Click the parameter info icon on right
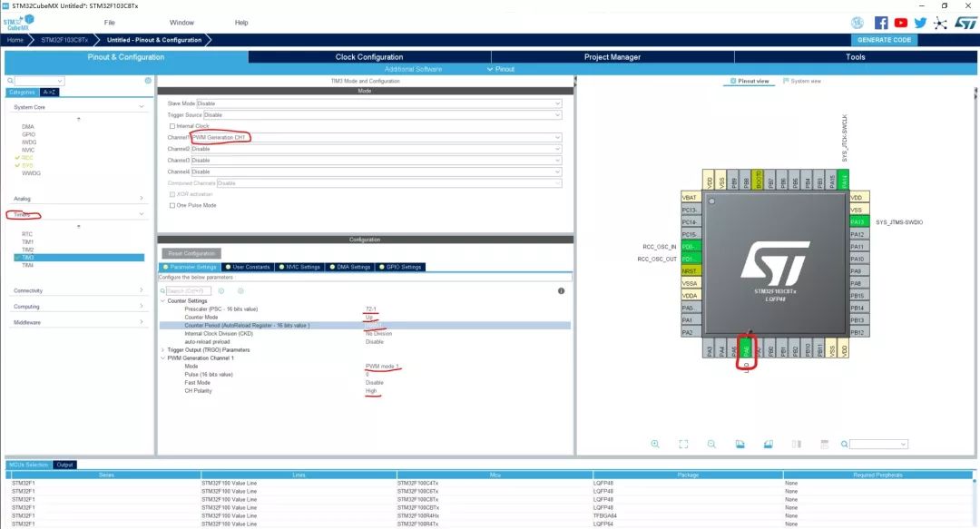 (x=562, y=290)
